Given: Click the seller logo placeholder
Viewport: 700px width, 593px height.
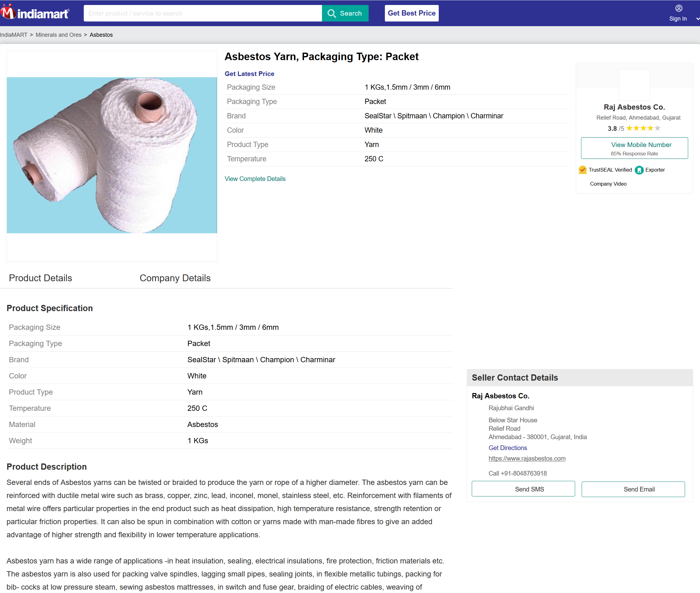Looking at the screenshot, I should (634, 85).
